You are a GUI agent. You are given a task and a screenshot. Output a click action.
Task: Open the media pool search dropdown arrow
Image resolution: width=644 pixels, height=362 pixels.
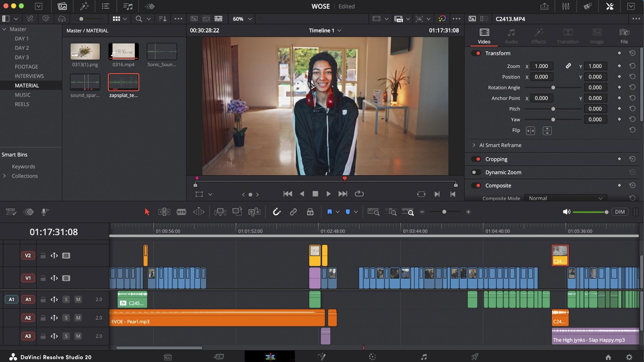pyautogui.click(x=149, y=19)
